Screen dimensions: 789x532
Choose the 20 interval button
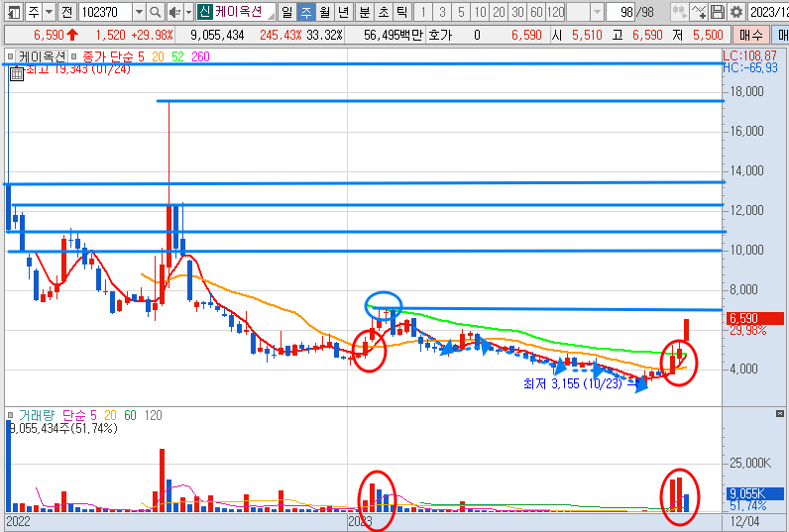(499, 12)
